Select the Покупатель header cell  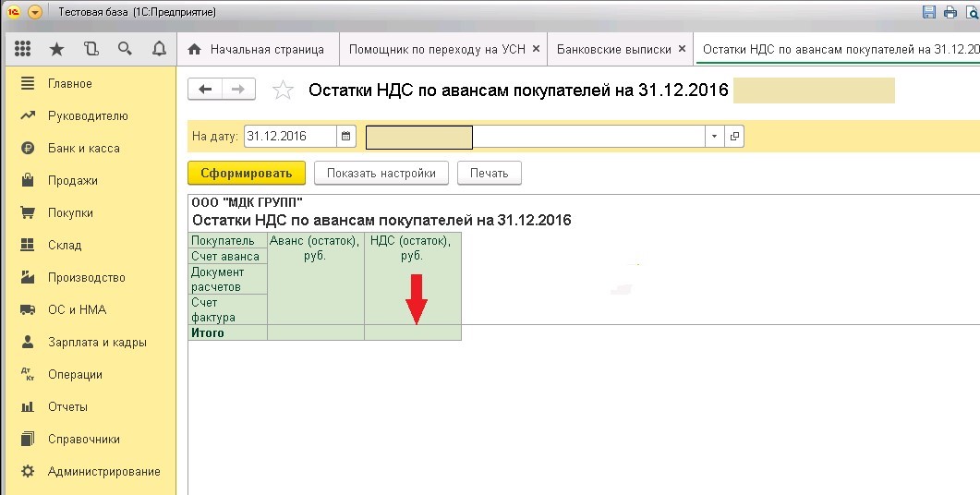pos(227,241)
